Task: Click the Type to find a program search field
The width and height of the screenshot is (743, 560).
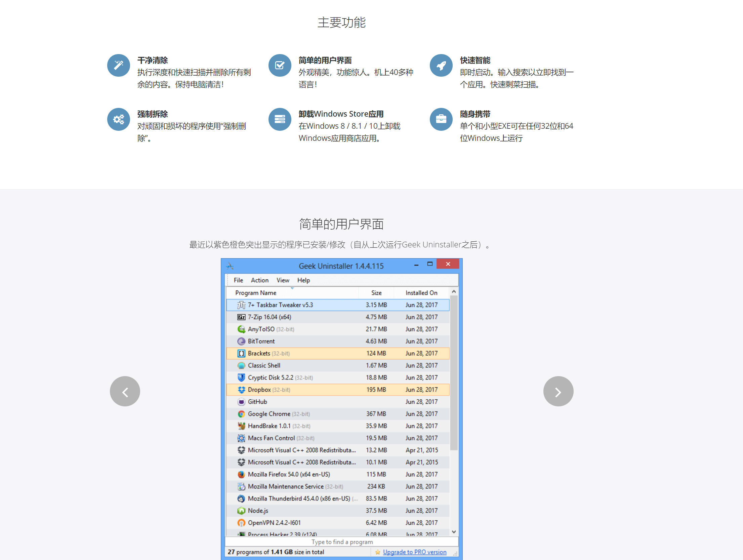Action: tap(341, 542)
